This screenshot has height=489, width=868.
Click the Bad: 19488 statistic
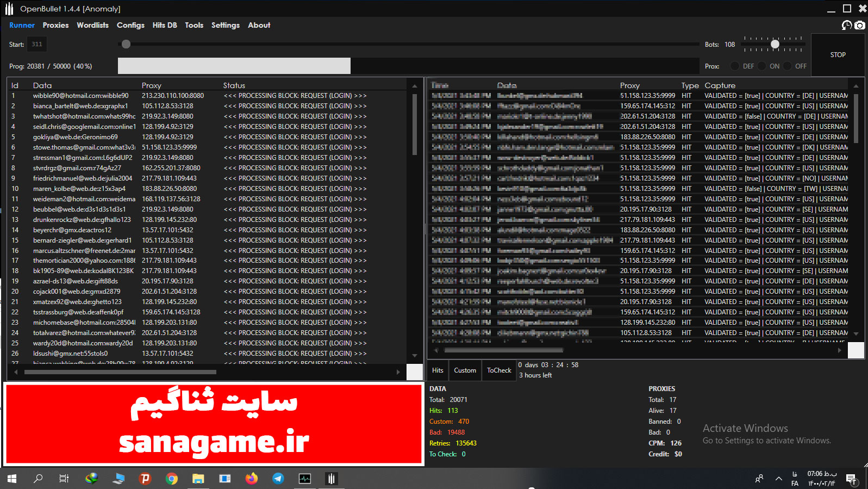point(447,432)
